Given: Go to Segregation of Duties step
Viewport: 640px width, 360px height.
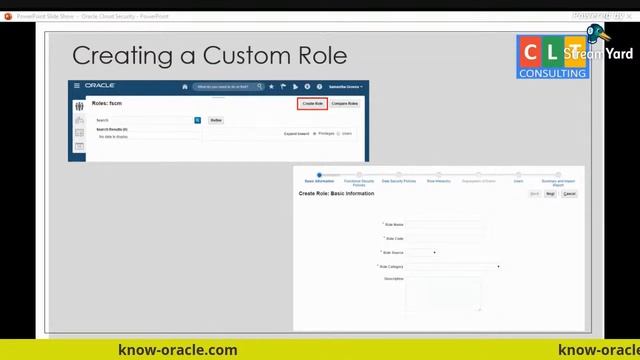Looking at the screenshot, I should tap(478, 178).
